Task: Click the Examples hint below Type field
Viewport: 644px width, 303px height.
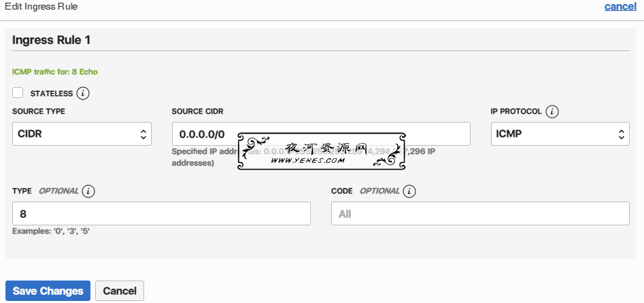Action: [52, 232]
